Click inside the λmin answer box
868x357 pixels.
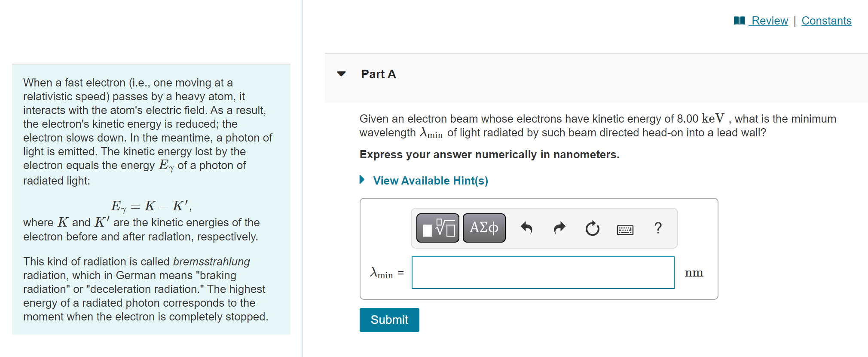pos(543,272)
